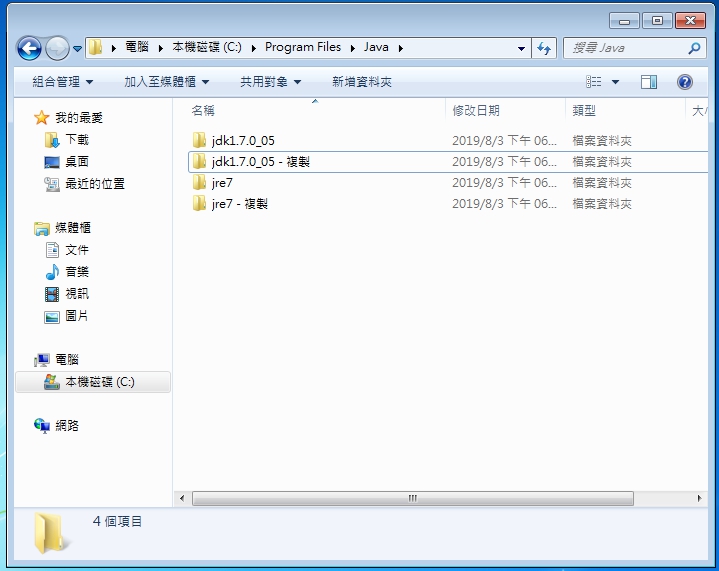Viewport: 719px width, 571px height.
Task: Click the jdk1.7.0_05 - 複製 folder name
Action: click(260, 161)
